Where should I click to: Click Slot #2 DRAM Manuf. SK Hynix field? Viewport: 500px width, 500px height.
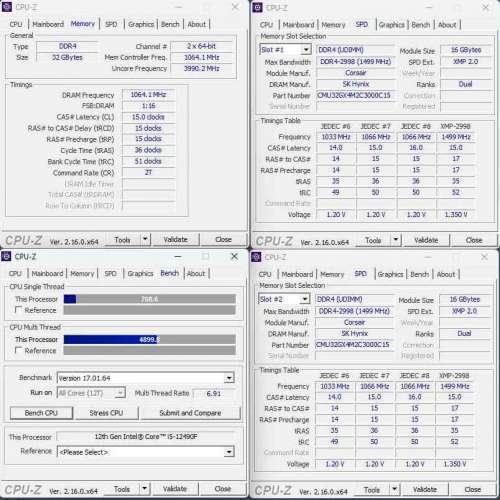tap(354, 333)
